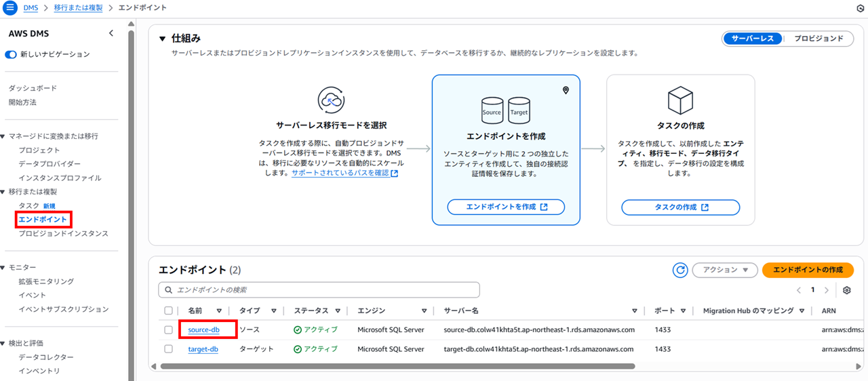Image resolution: width=868 pixels, height=381 pixels.
Task: Click the location pin icon in endpoint card
Action: coord(566,90)
